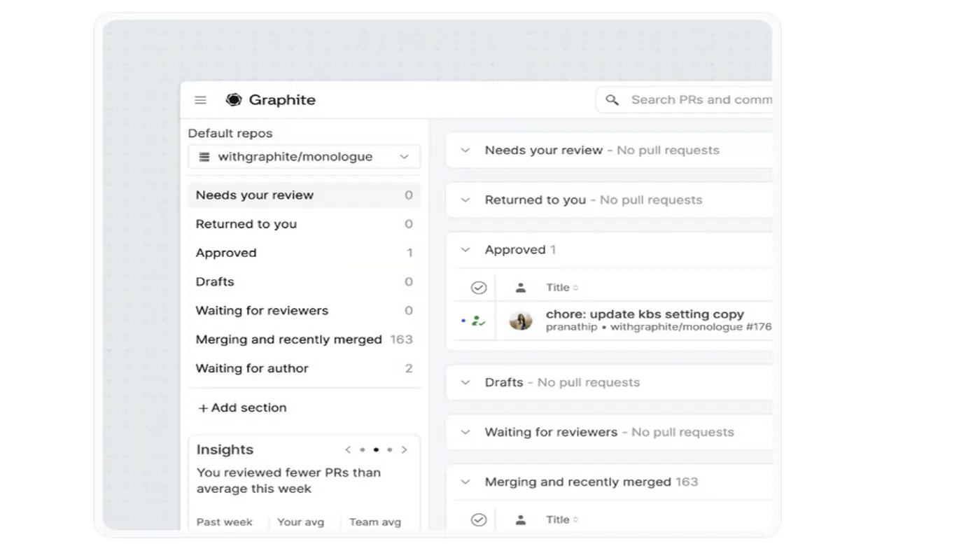The image size is (980, 551).
Task: Go to previous insight with left arrow
Action: pos(348,450)
